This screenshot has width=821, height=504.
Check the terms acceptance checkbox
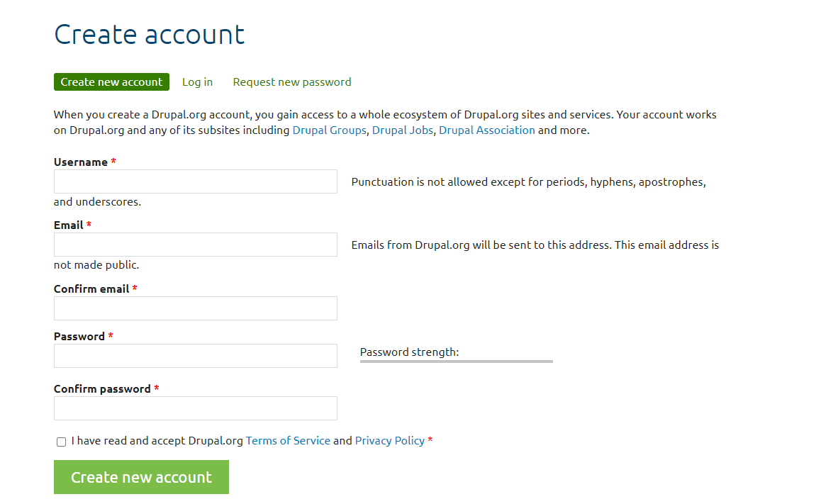tap(61, 441)
